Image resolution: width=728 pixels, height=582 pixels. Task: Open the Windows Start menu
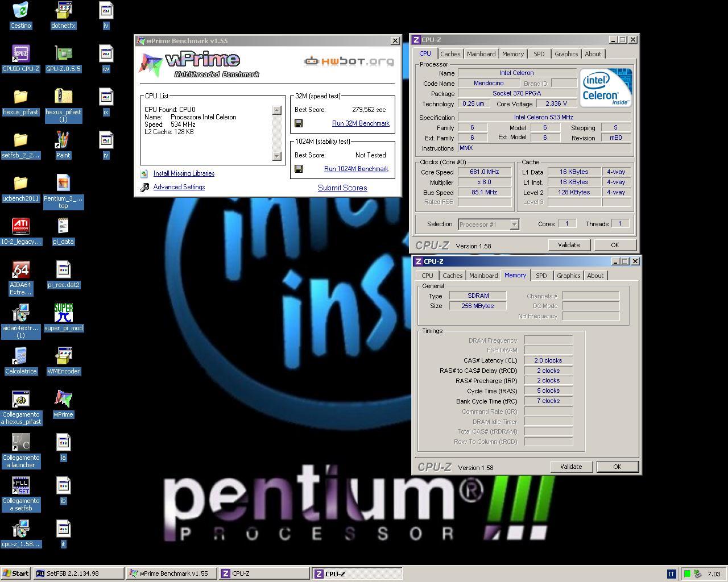point(16,573)
